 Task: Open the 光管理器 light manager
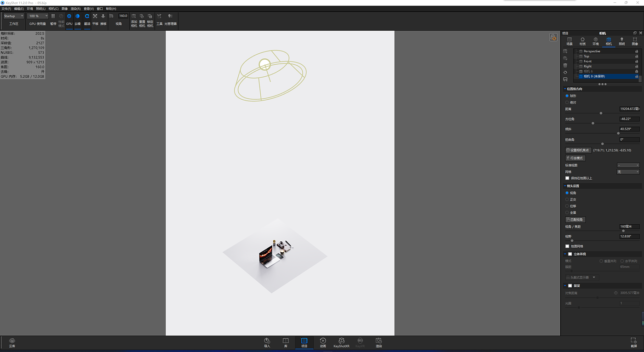point(170,17)
